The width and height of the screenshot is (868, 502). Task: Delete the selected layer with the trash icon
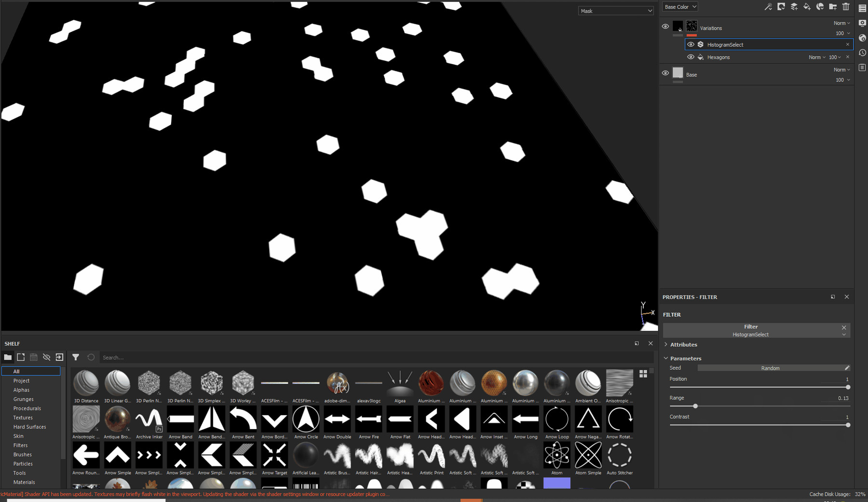(x=846, y=7)
